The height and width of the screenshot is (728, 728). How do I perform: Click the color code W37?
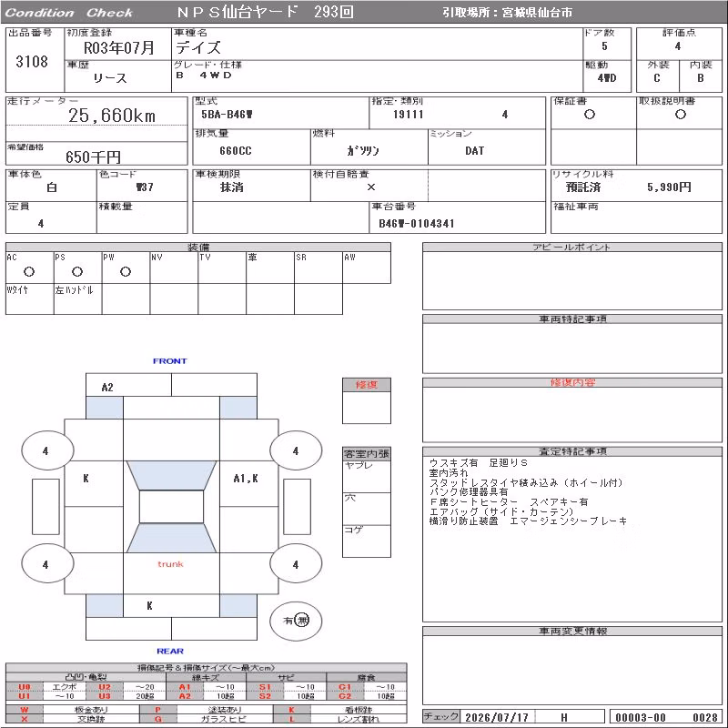[145, 187]
